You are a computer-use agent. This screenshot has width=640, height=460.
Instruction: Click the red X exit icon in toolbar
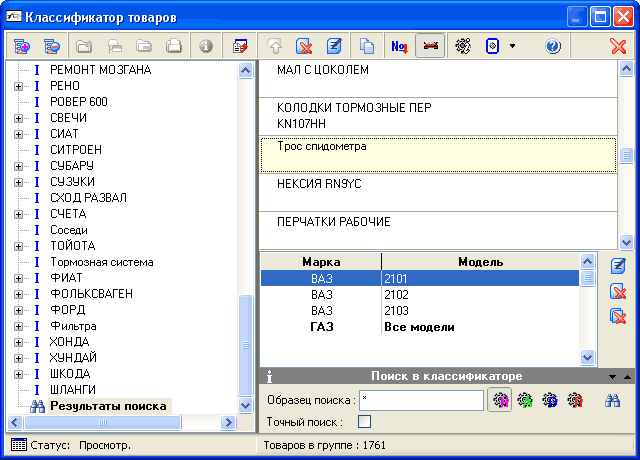[618, 46]
